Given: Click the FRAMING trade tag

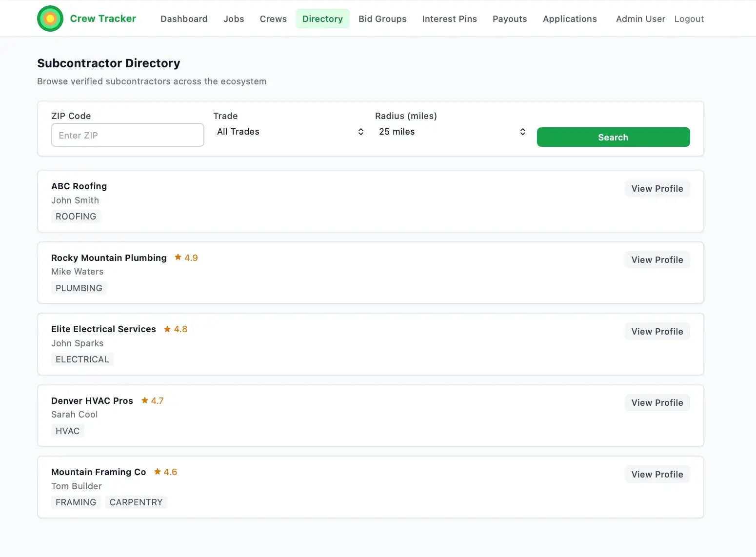Looking at the screenshot, I should [76, 502].
